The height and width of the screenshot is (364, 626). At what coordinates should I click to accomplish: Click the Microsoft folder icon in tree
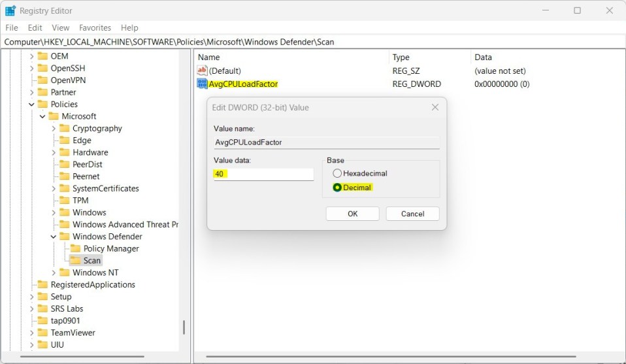click(x=54, y=116)
